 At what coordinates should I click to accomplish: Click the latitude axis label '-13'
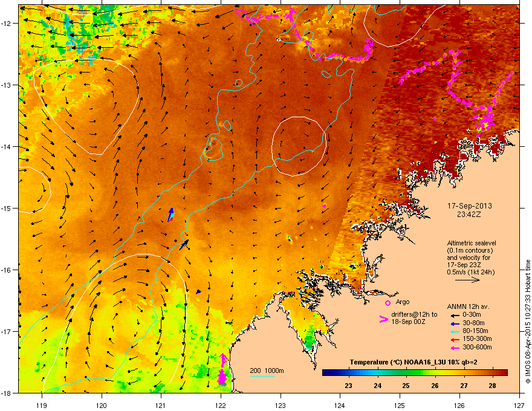click(6, 85)
